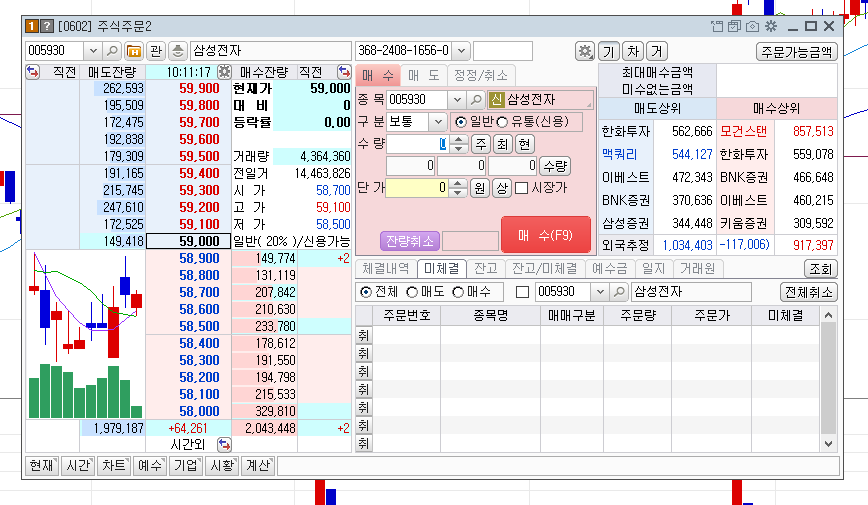Open the 미체결 tab
The image size is (868, 505).
tap(442, 269)
